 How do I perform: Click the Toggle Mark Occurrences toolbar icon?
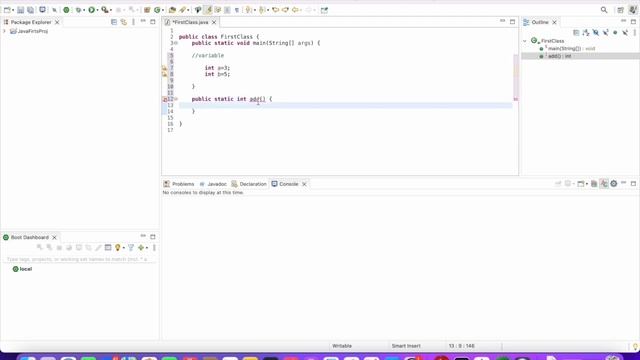[208, 10]
